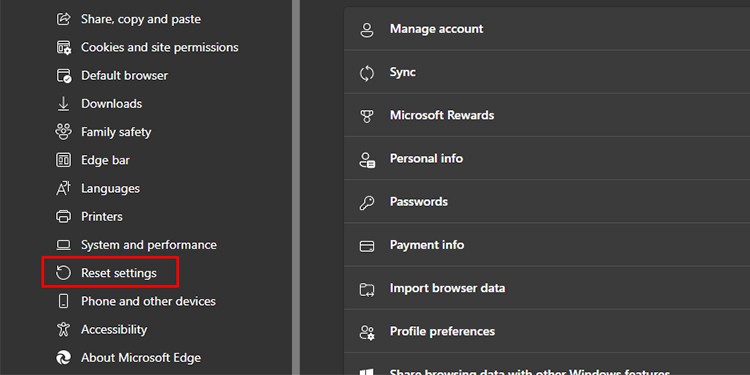Click the Downloads arrow icon
The width and height of the screenshot is (750, 375).
[63, 104]
